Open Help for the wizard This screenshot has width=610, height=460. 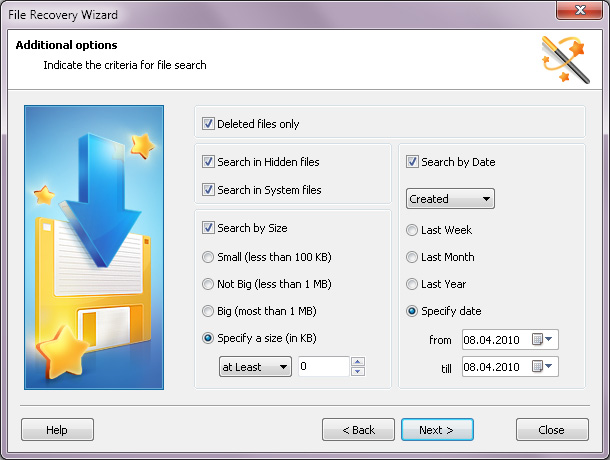pos(57,430)
